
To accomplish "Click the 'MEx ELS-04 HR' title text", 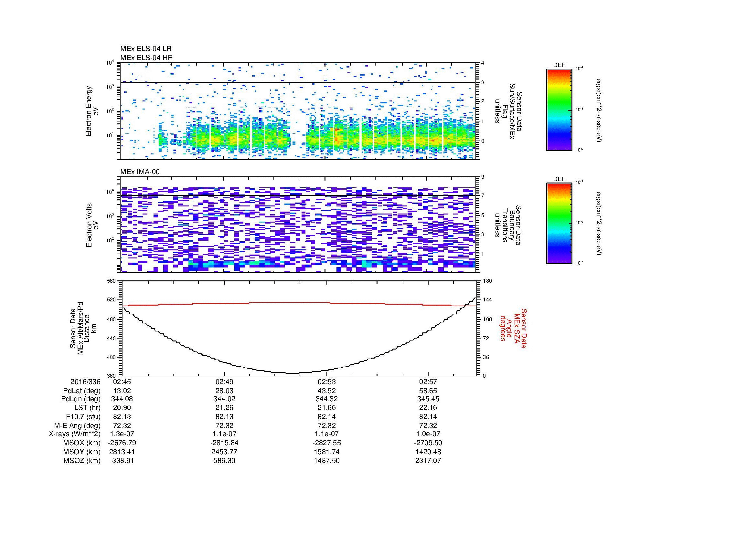I will pos(146,58).
